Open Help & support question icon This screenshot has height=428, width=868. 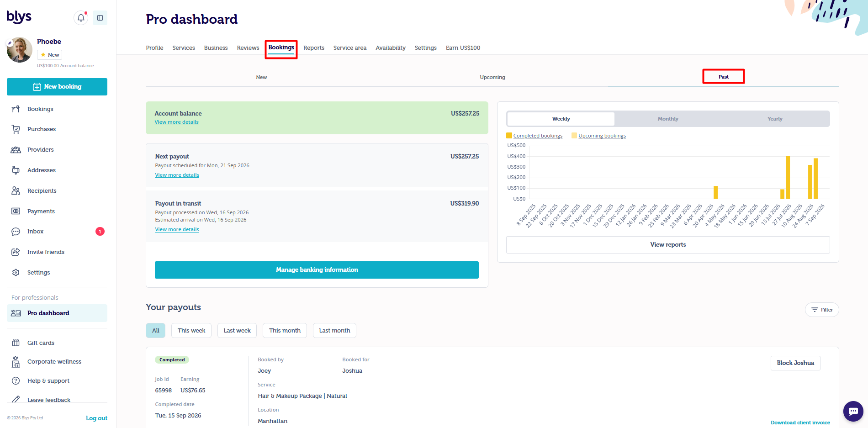tap(16, 381)
